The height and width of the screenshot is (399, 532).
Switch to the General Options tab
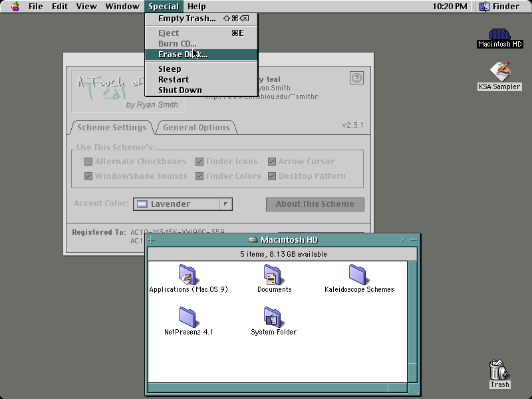pyautogui.click(x=196, y=128)
